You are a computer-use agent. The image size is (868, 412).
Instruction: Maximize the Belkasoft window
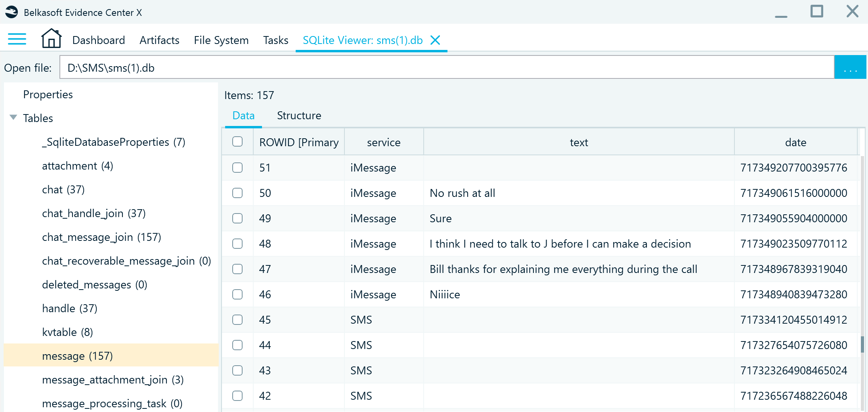coord(816,11)
